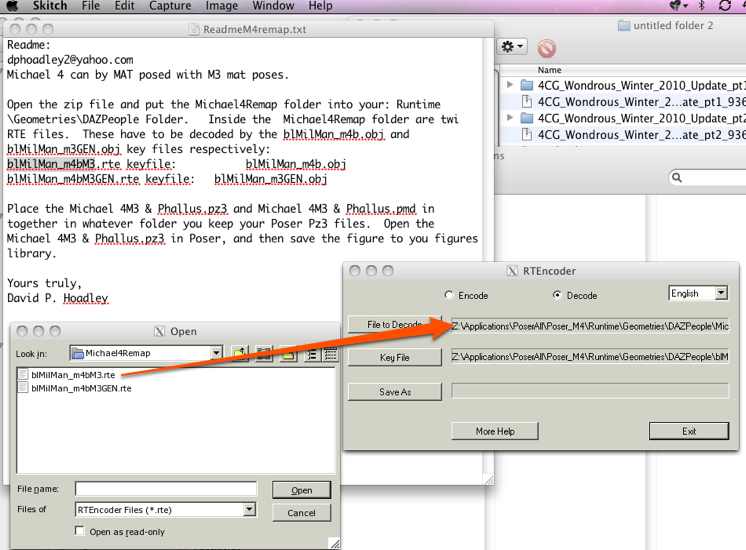The image size is (746, 550).
Task: Expand 4CG_Wondrous_Winter_2010_Update_pt1 folder triangle
Action: pyautogui.click(x=510, y=85)
